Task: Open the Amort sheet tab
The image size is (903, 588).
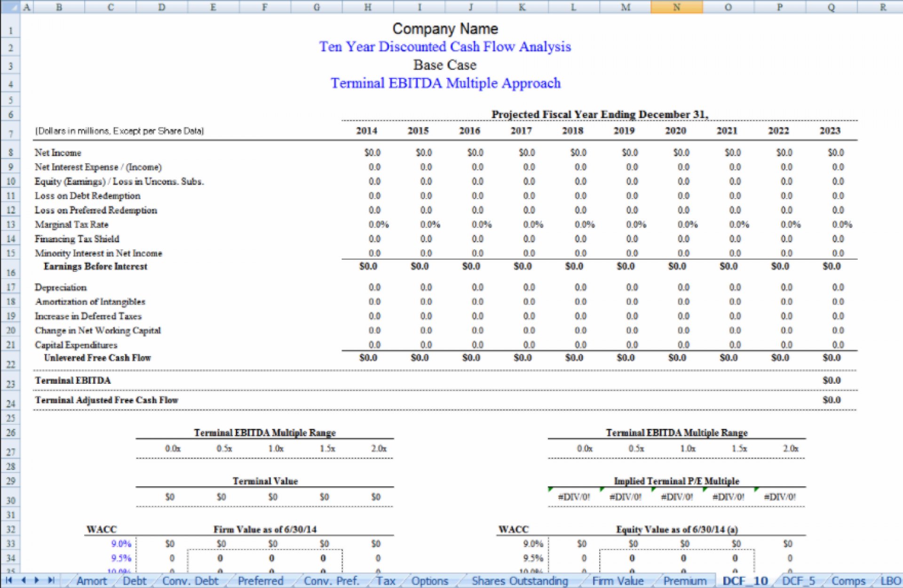Action: coord(92,581)
